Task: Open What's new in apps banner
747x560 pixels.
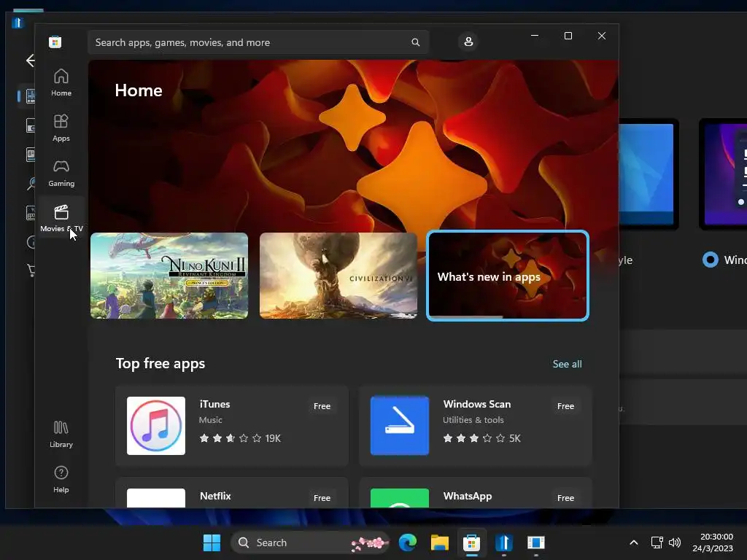Action: click(508, 276)
